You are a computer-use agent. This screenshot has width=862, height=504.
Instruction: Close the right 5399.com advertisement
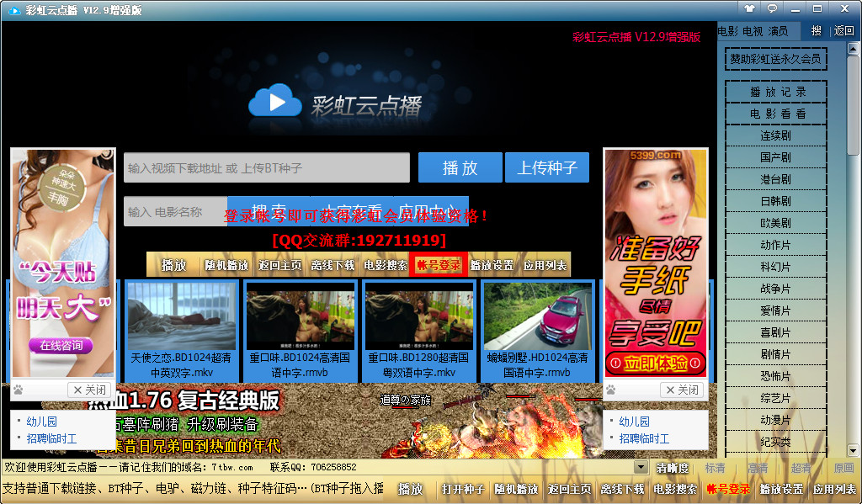coord(682,390)
